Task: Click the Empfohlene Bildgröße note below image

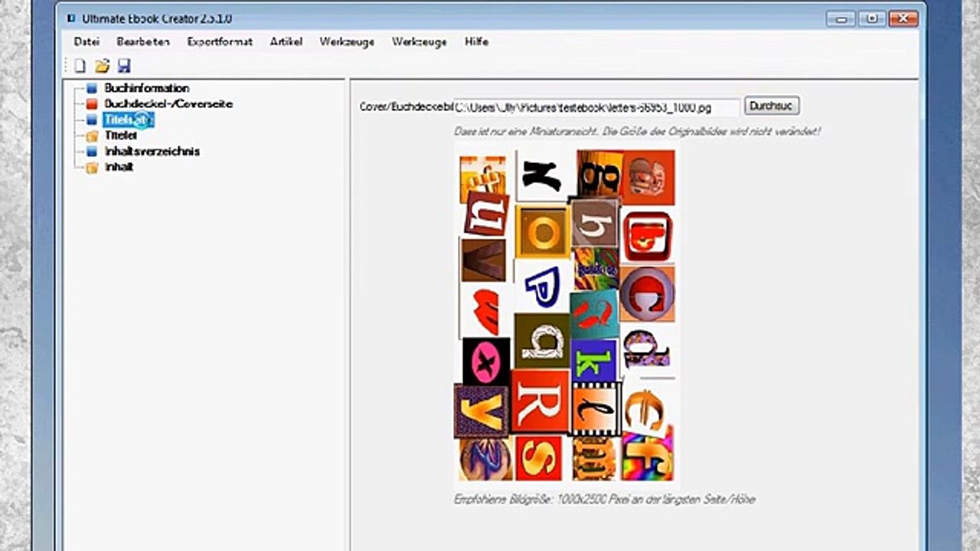Action: 604,499
